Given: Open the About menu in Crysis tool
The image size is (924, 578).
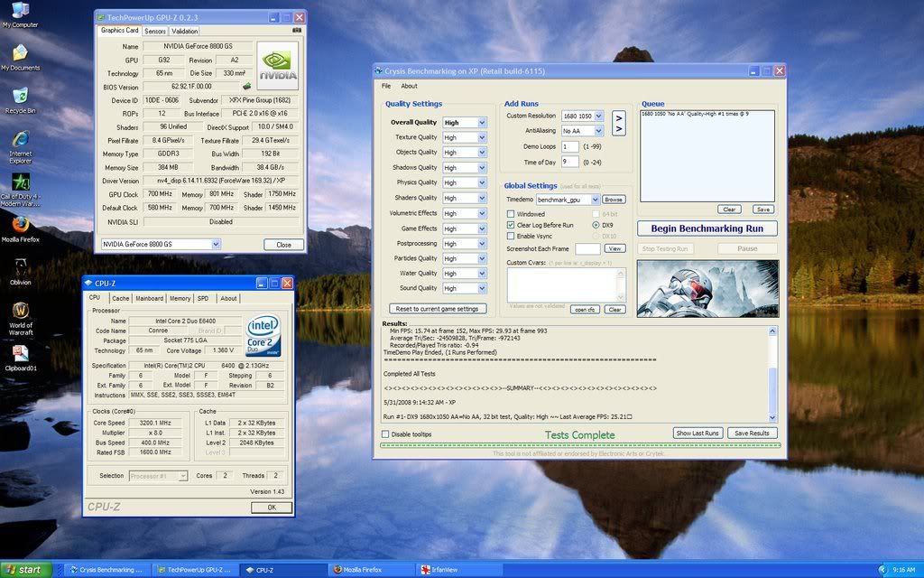Looking at the screenshot, I should click(x=409, y=86).
